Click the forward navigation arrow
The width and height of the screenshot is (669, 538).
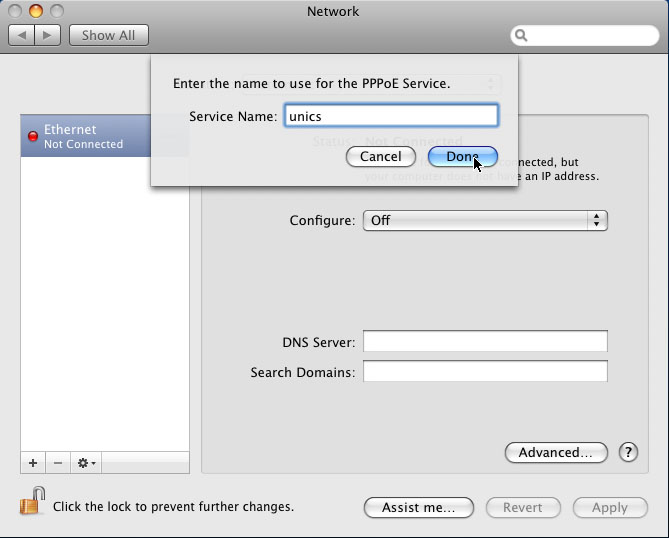[x=47, y=35]
